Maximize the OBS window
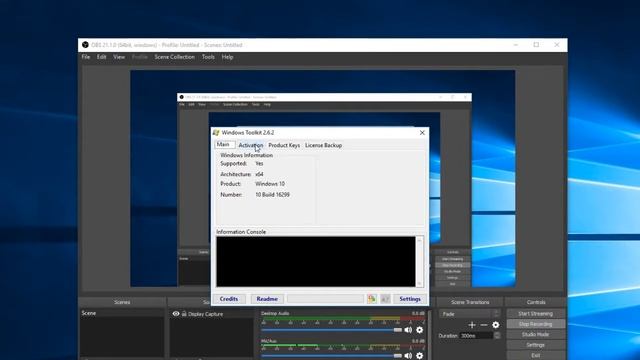This screenshot has width=640, height=360. point(536,45)
